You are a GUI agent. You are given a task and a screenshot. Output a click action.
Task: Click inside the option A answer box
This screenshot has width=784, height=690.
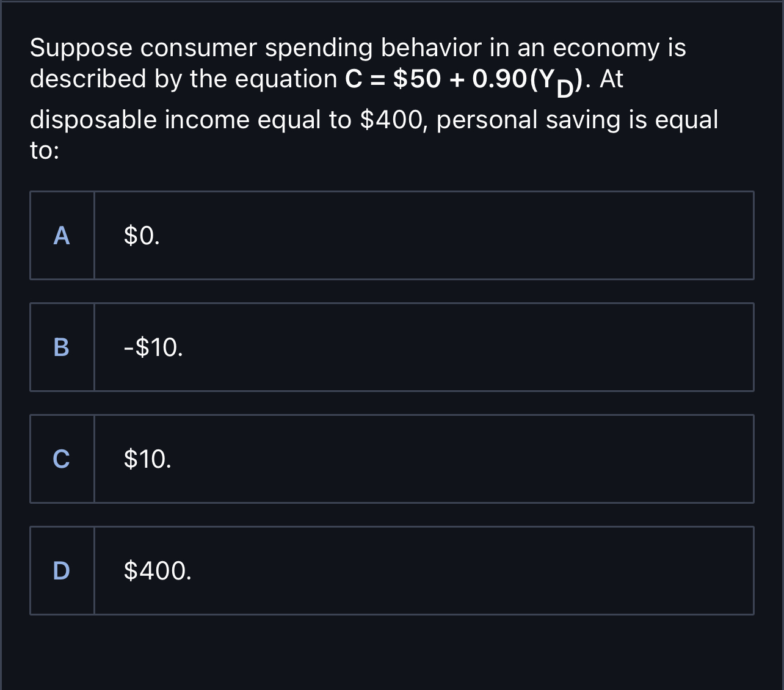click(x=424, y=236)
